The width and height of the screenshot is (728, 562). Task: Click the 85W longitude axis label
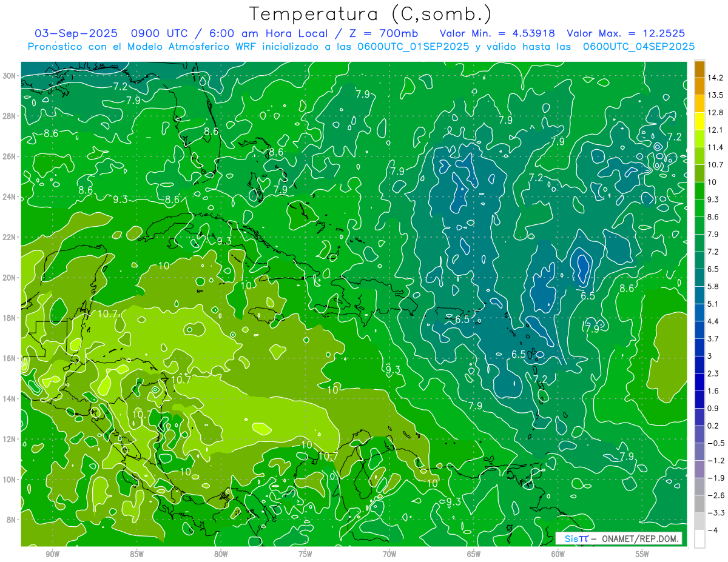pyautogui.click(x=136, y=554)
